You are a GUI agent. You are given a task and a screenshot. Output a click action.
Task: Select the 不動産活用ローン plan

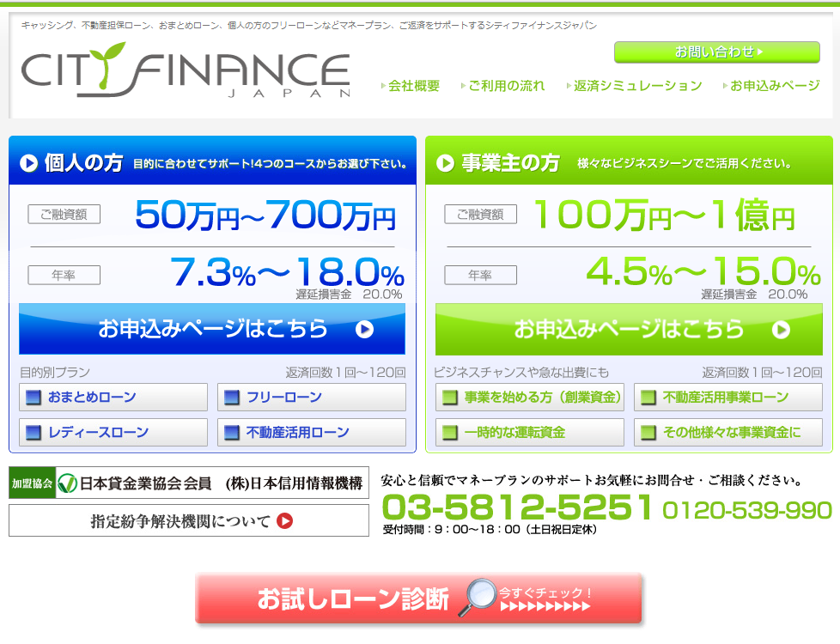[311, 432]
